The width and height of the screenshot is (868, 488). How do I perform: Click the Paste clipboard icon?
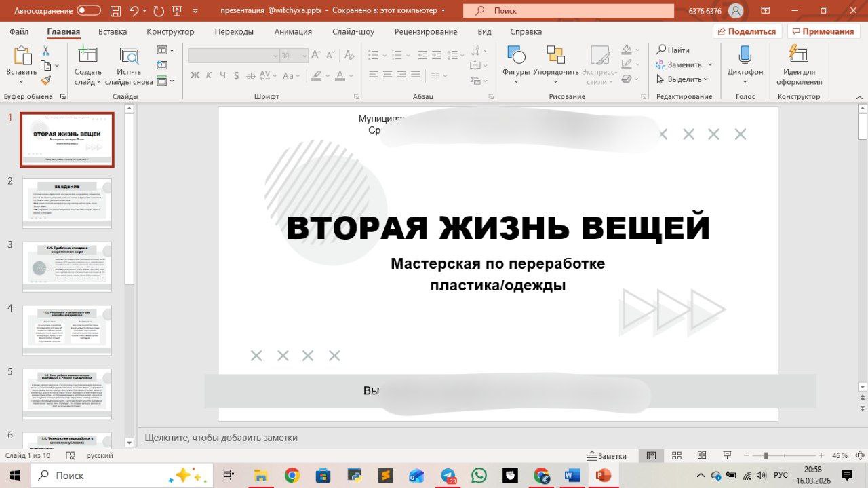pos(22,56)
